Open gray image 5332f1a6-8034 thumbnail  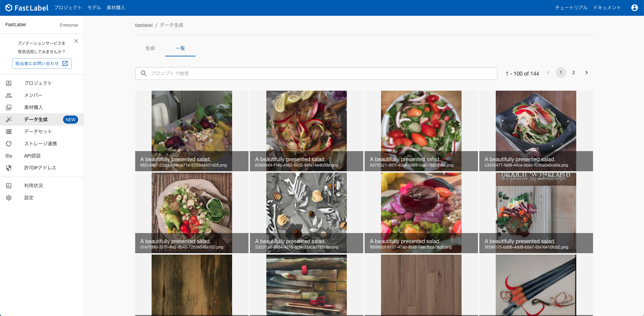(307, 213)
